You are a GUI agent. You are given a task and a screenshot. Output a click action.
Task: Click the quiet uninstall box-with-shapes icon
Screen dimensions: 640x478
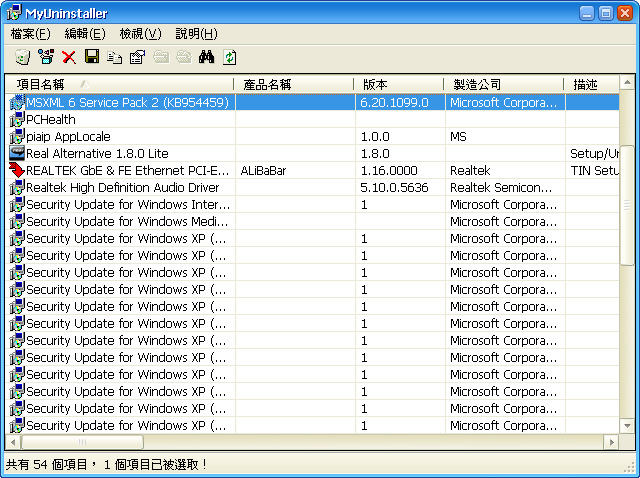[x=46, y=57]
